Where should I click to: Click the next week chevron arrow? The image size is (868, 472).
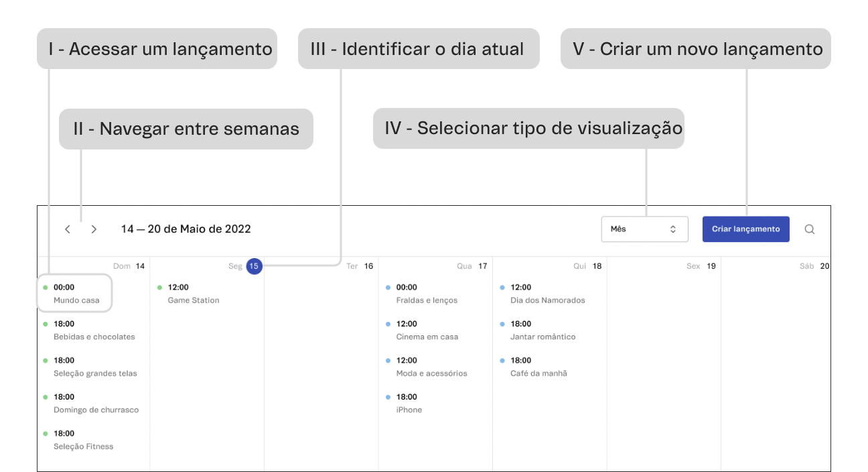pyautogui.click(x=94, y=229)
